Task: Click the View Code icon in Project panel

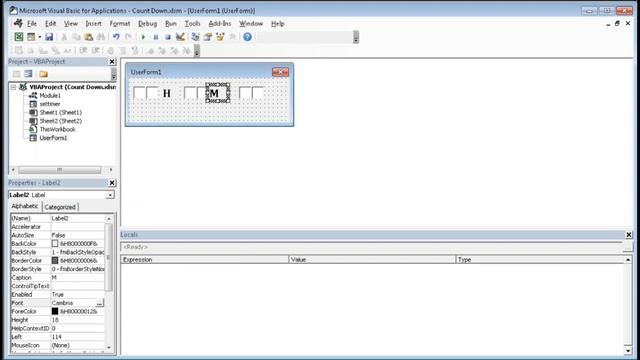Action: pos(16,74)
